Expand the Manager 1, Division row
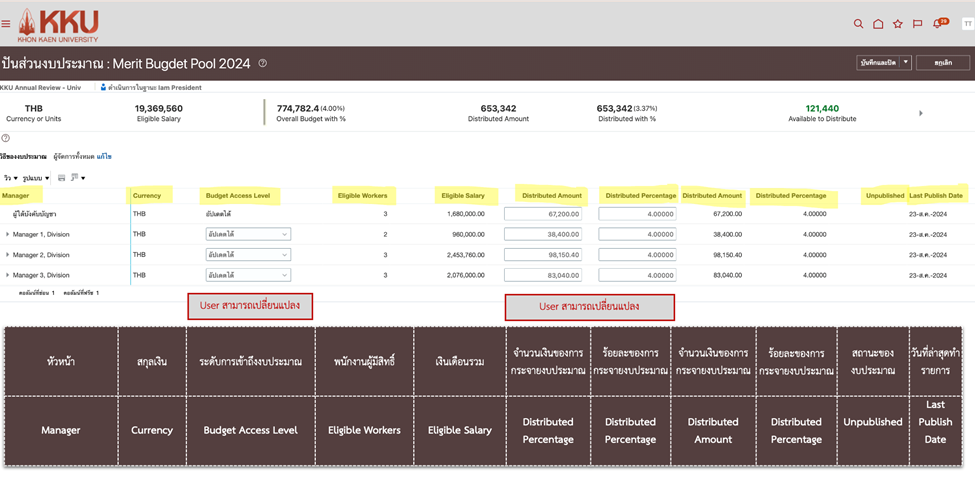975x478 pixels. (7, 234)
